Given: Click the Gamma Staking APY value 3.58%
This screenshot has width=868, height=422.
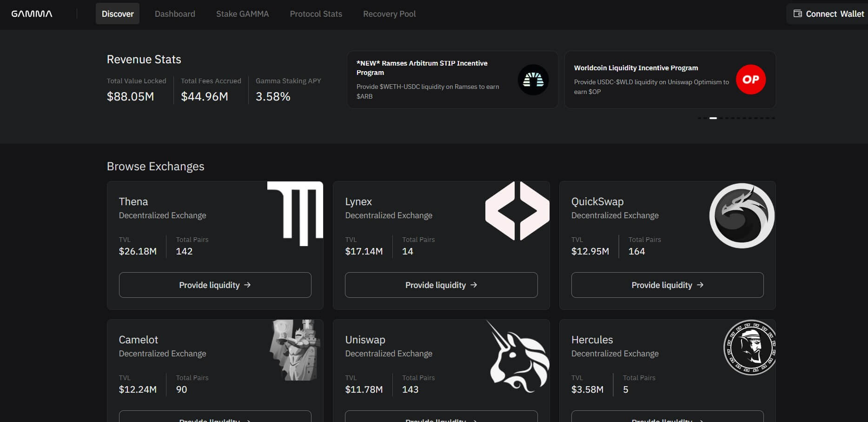Looking at the screenshot, I should click(273, 96).
